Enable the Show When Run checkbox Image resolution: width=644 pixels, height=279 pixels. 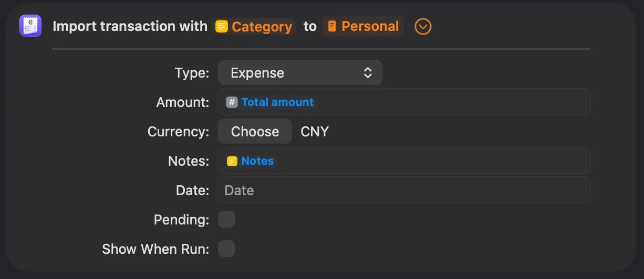(x=226, y=249)
